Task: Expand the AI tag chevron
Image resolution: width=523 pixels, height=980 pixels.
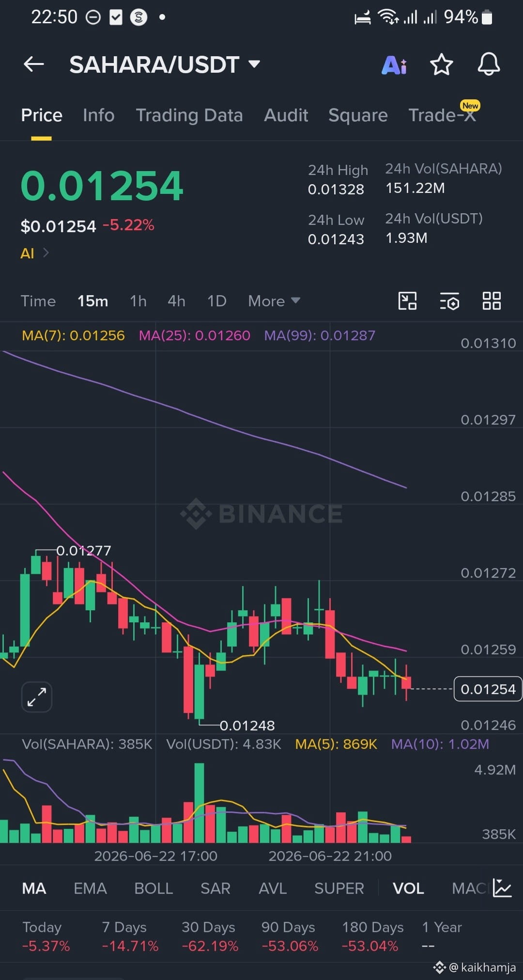Action: click(x=46, y=253)
